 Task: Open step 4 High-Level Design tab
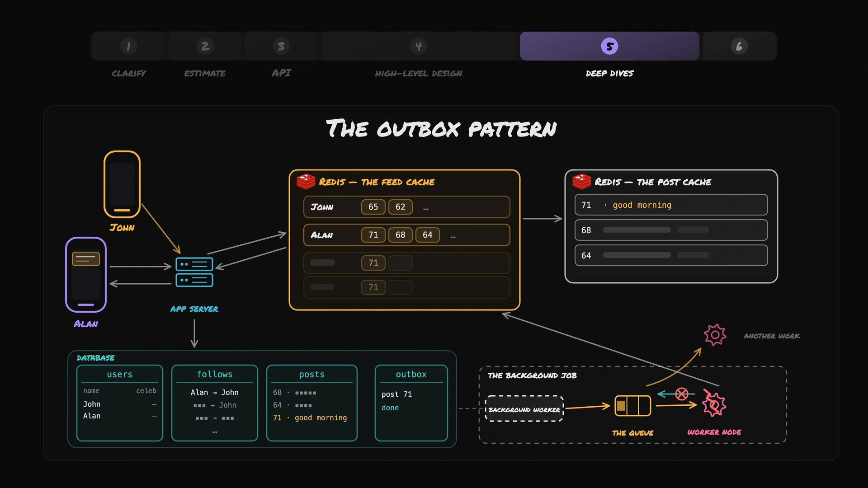[x=419, y=46]
